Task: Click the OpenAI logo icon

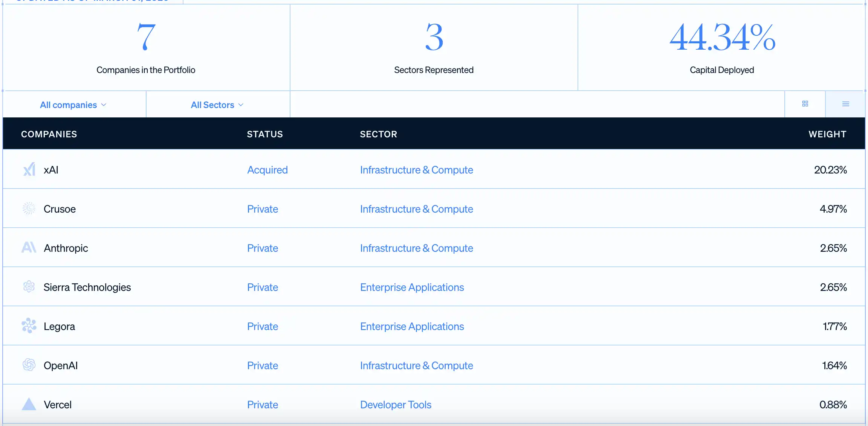Action: [x=29, y=365]
